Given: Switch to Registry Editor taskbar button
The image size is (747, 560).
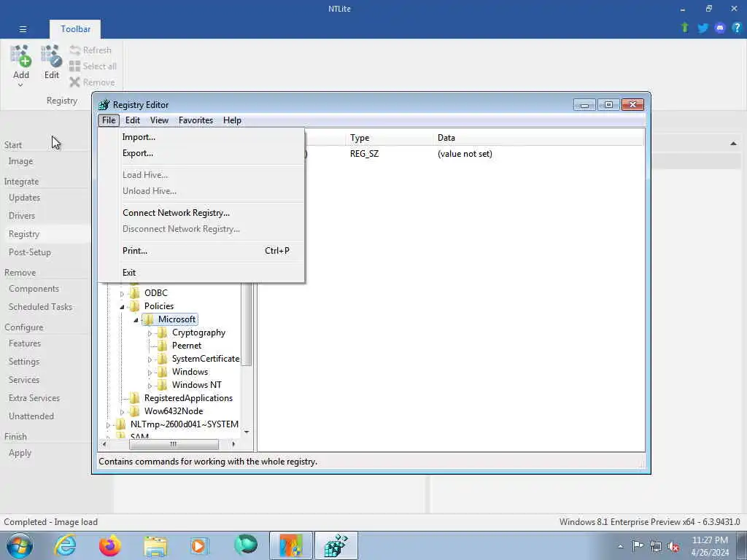Looking at the screenshot, I should click(336, 545).
